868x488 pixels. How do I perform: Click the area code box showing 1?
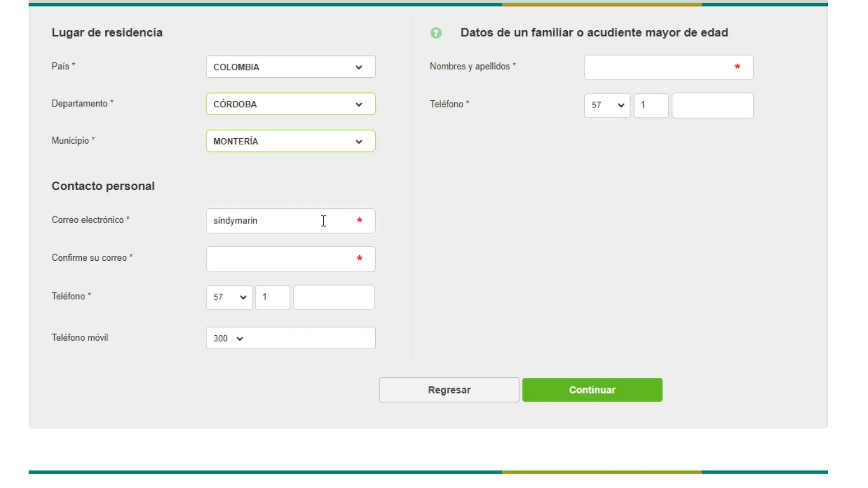(x=272, y=297)
